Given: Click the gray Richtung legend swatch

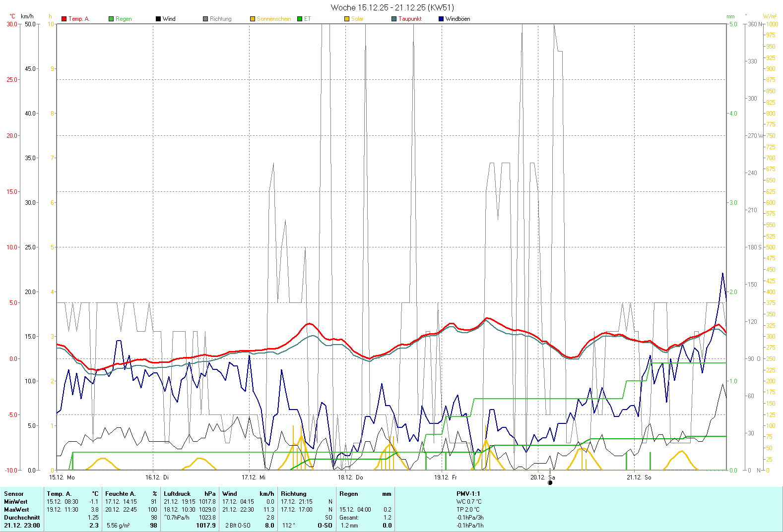Looking at the screenshot, I should click(x=205, y=19).
